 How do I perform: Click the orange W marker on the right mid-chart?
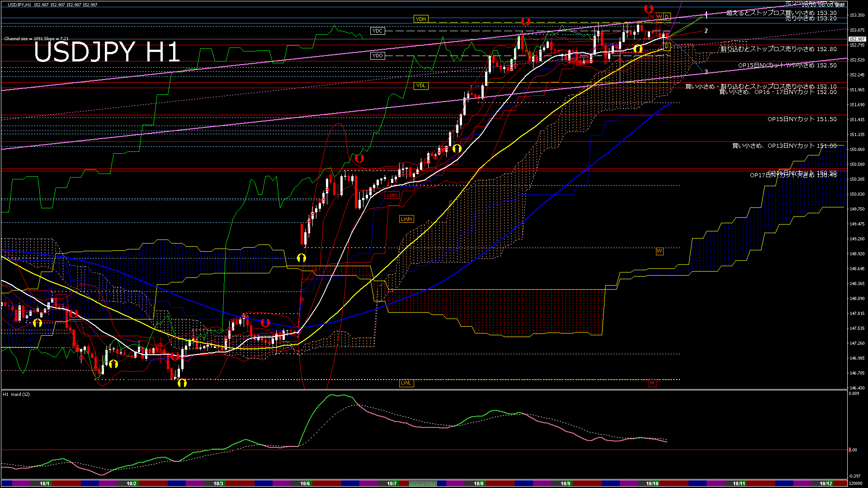(660, 251)
